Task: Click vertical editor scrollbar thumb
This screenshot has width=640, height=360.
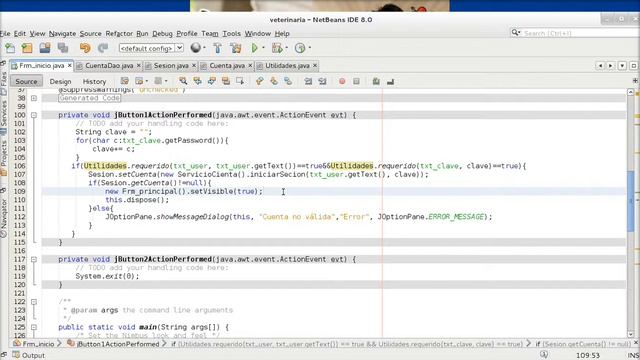Action: (631, 202)
